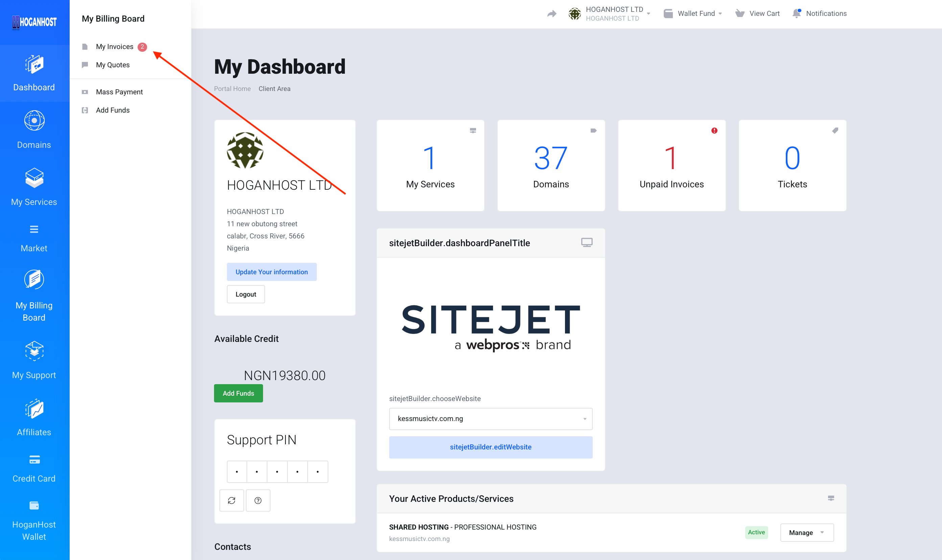Click server icon in Active Products header
The image size is (942, 560).
(x=831, y=498)
